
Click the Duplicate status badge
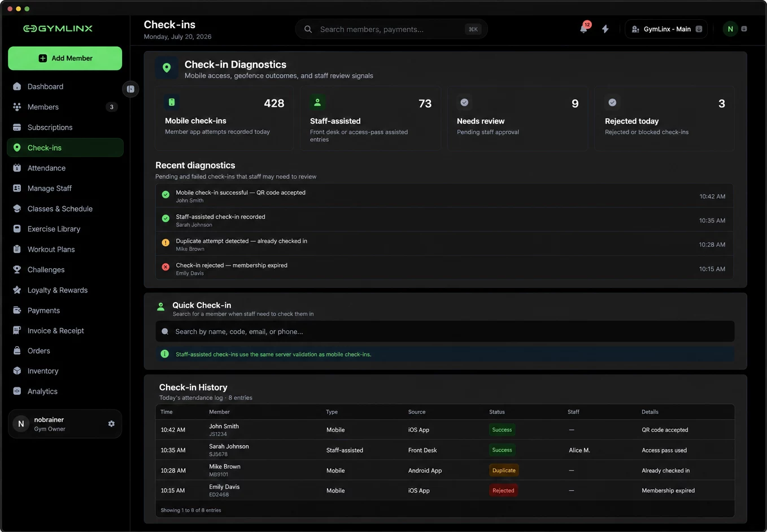coord(504,470)
